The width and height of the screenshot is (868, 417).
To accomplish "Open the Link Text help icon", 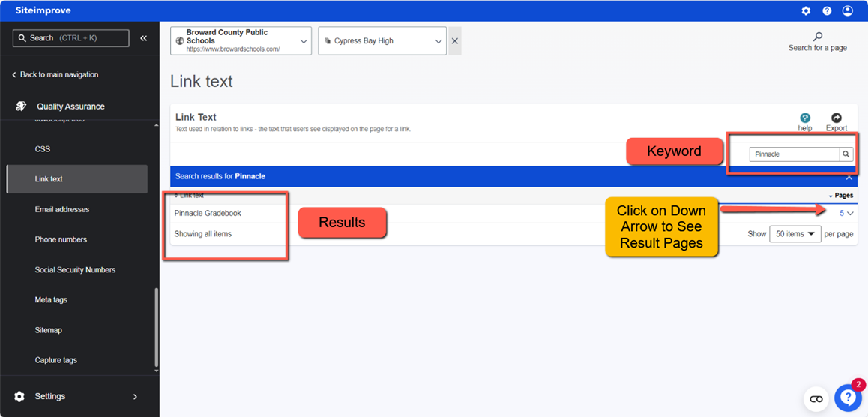I will tap(805, 118).
